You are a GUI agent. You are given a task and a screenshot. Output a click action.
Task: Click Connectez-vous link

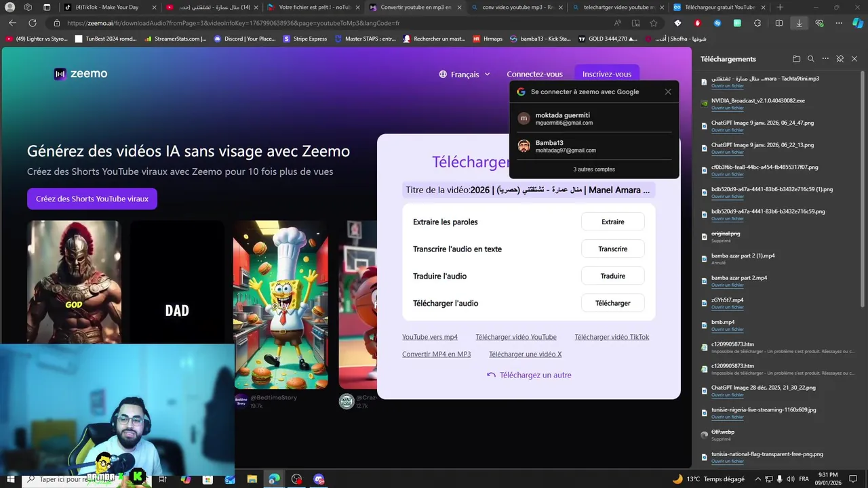534,75
